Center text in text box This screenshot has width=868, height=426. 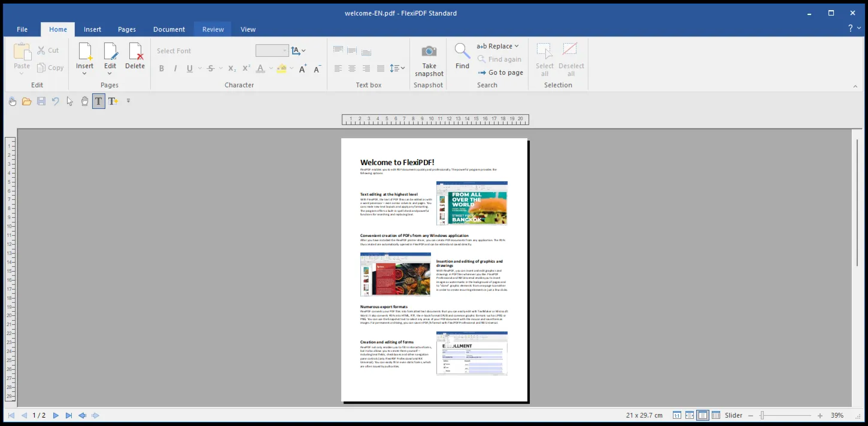(x=352, y=69)
